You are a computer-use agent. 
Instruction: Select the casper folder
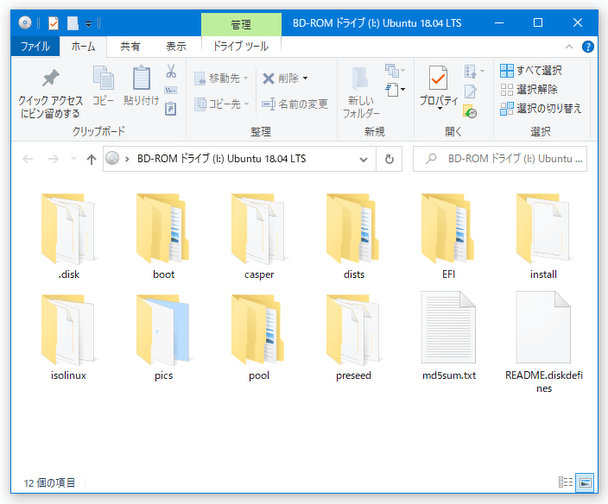coord(259,237)
